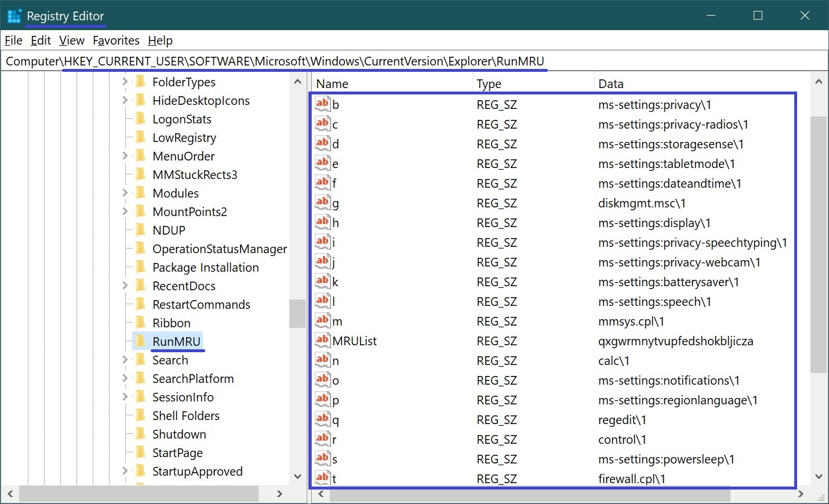Click the string value icon for 'h'

323,222
